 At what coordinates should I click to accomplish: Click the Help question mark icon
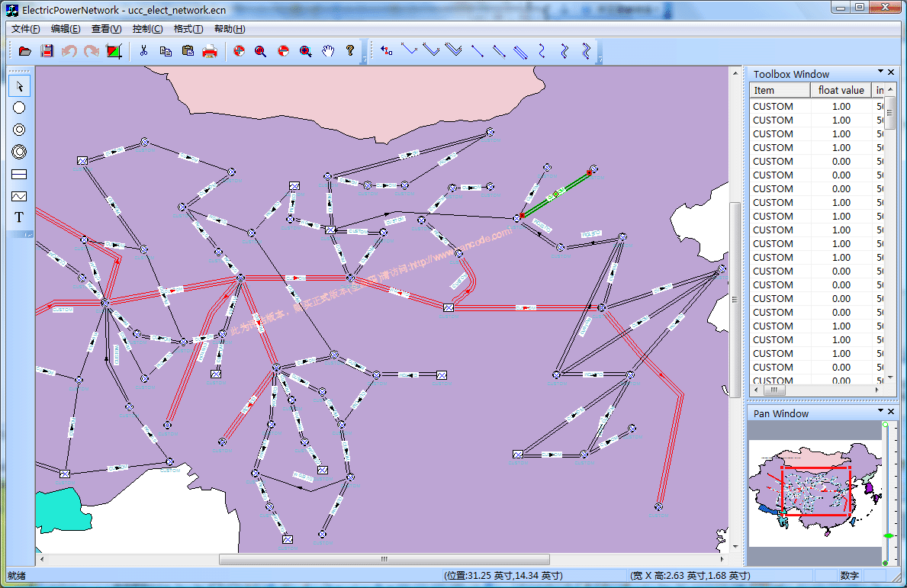pos(350,51)
